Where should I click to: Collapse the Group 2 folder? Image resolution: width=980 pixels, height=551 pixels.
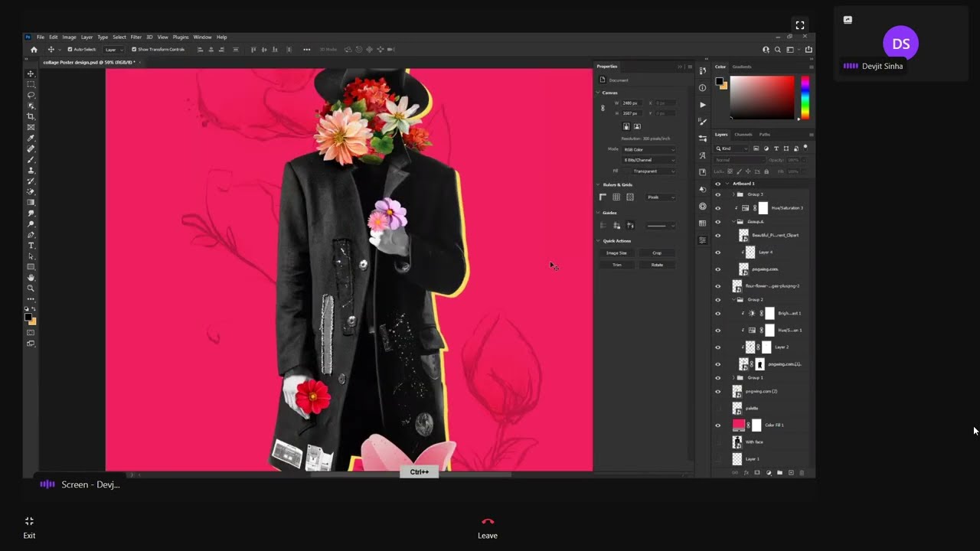(733, 300)
